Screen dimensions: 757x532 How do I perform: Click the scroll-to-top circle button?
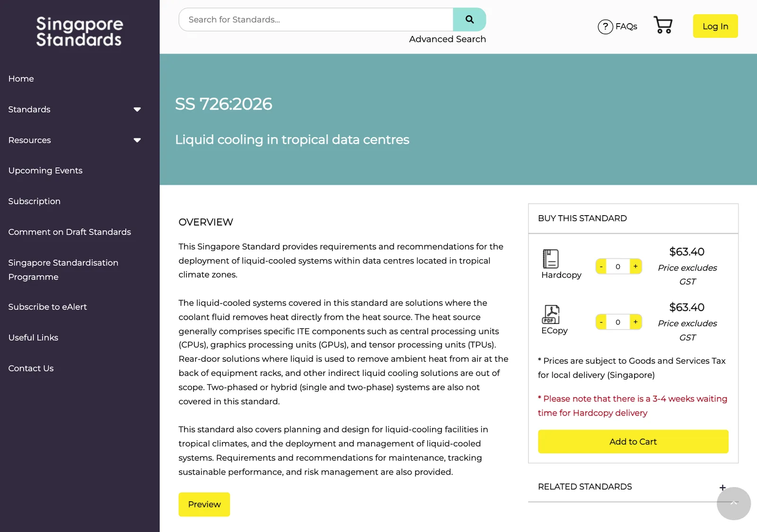[733, 504]
